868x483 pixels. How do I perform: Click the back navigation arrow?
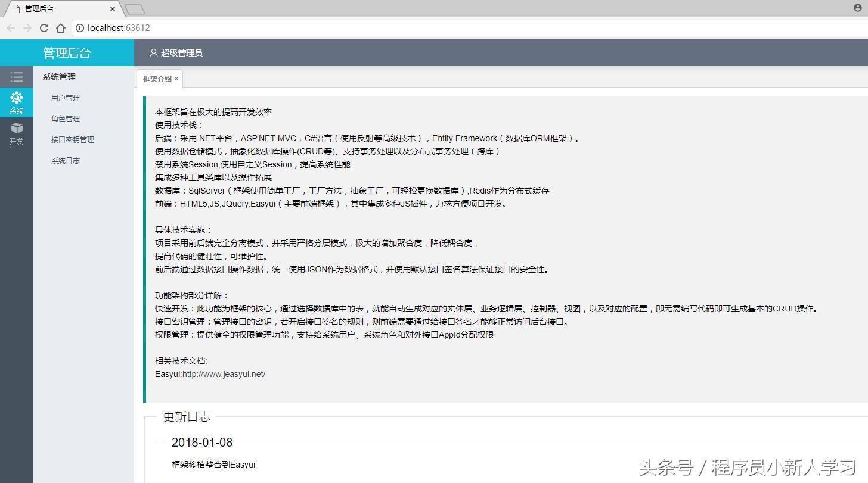10,27
